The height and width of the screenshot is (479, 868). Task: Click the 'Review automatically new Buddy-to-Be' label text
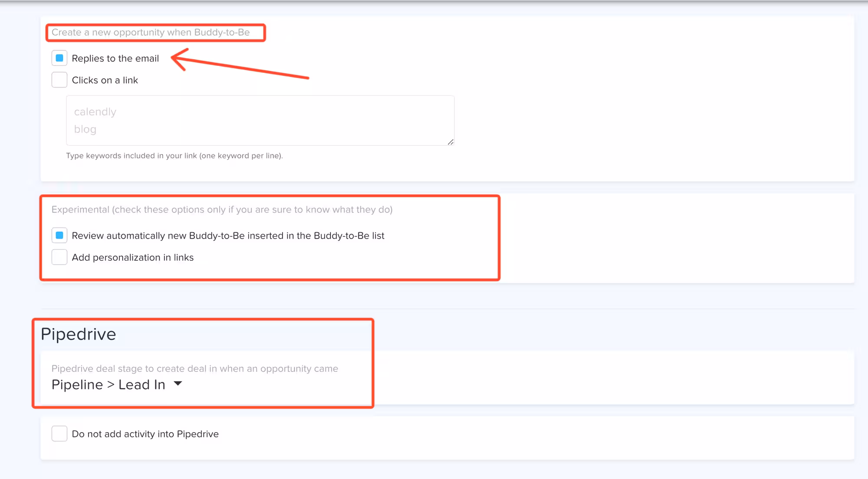(x=228, y=236)
